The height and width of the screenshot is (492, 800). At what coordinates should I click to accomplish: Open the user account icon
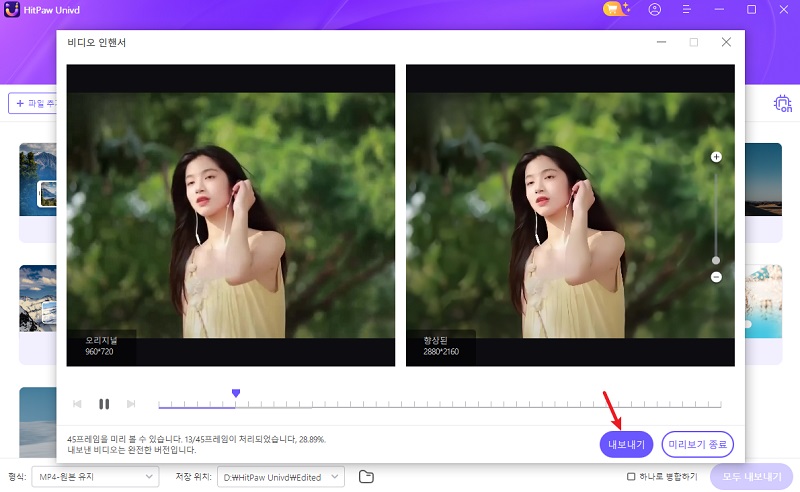point(655,9)
